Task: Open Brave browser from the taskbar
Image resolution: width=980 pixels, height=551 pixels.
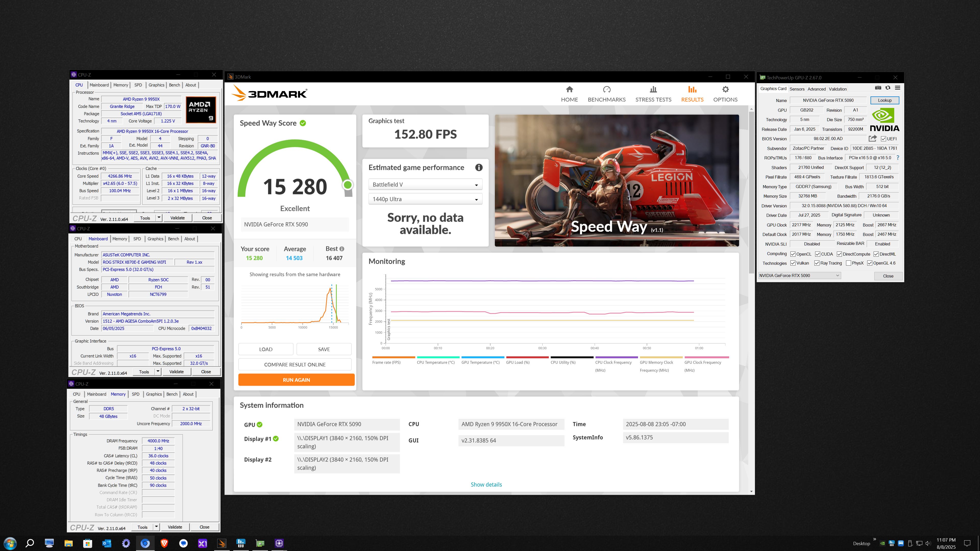Action: [164, 543]
